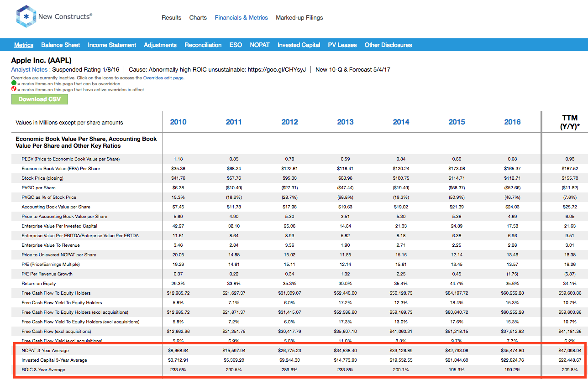Click 2010 PEBV value 1.18
The height and width of the screenshot is (379, 588).
pos(178,159)
